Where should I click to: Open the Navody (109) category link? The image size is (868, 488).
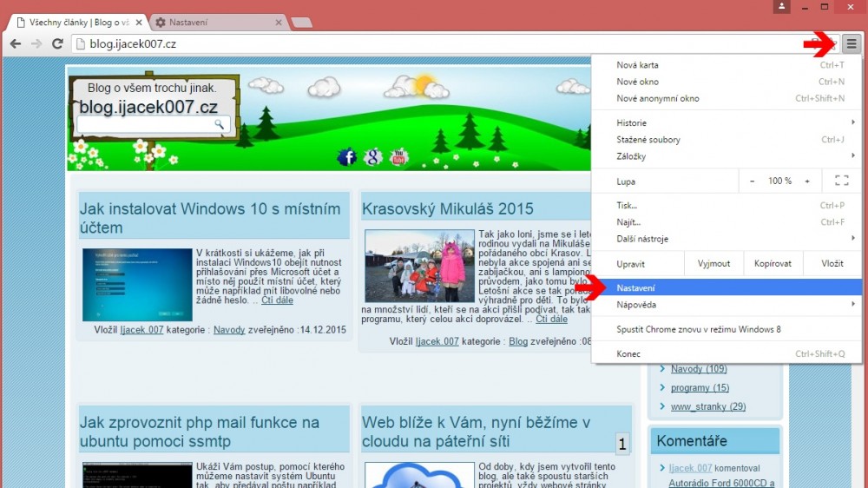pyautogui.click(x=699, y=369)
